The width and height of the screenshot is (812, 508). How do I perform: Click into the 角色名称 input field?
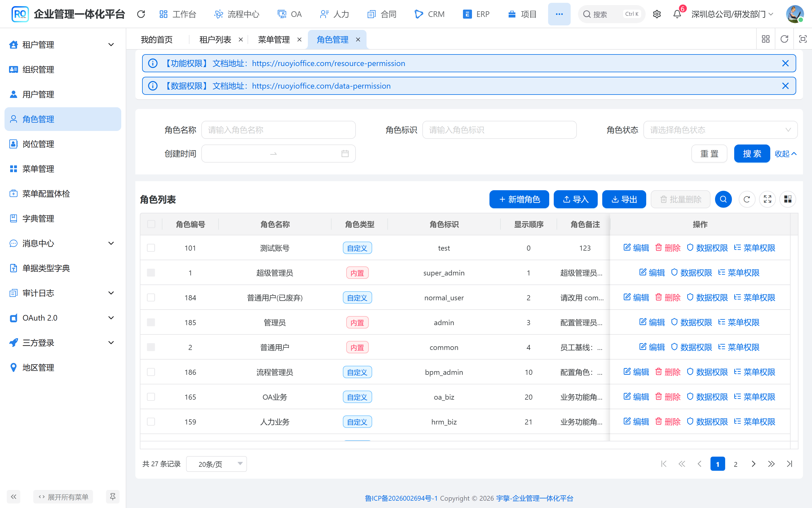click(x=278, y=130)
